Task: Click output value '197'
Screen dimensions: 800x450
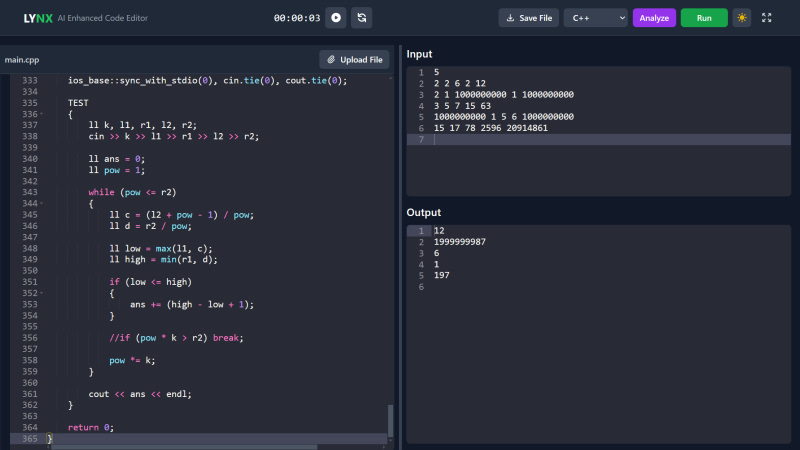Action: point(441,276)
